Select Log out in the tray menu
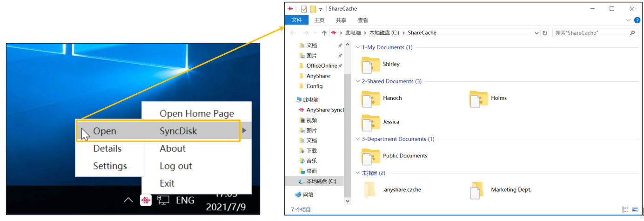 [176, 166]
